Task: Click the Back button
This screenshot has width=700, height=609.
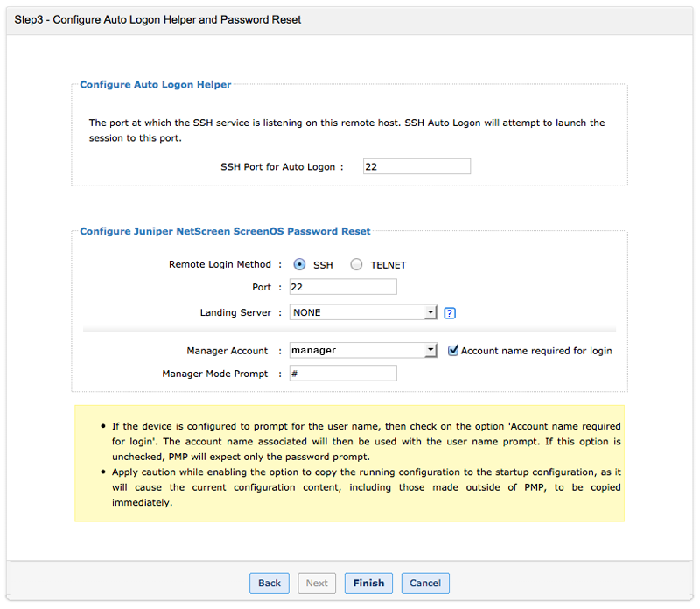Action: point(269,583)
